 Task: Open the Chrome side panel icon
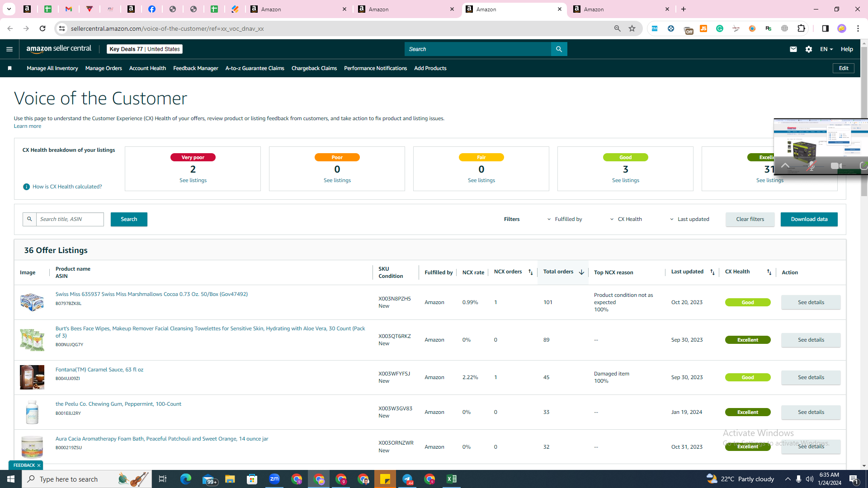(x=826, y=28)
